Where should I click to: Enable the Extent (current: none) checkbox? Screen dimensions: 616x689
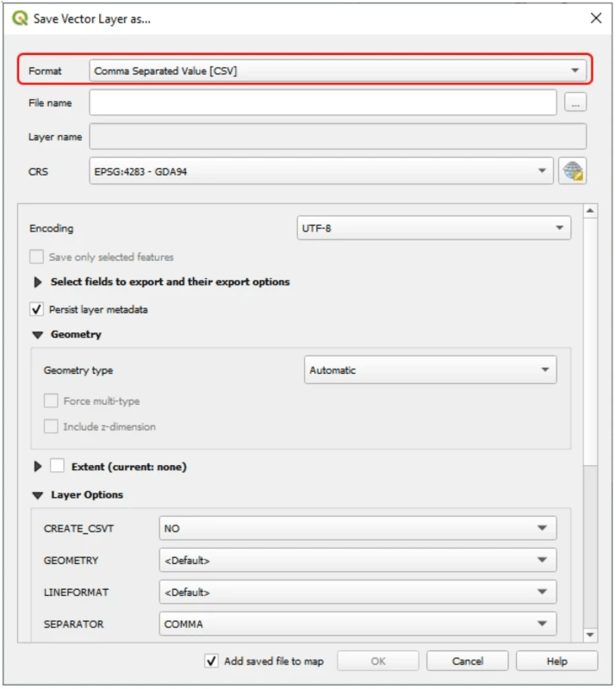[57, 466]
